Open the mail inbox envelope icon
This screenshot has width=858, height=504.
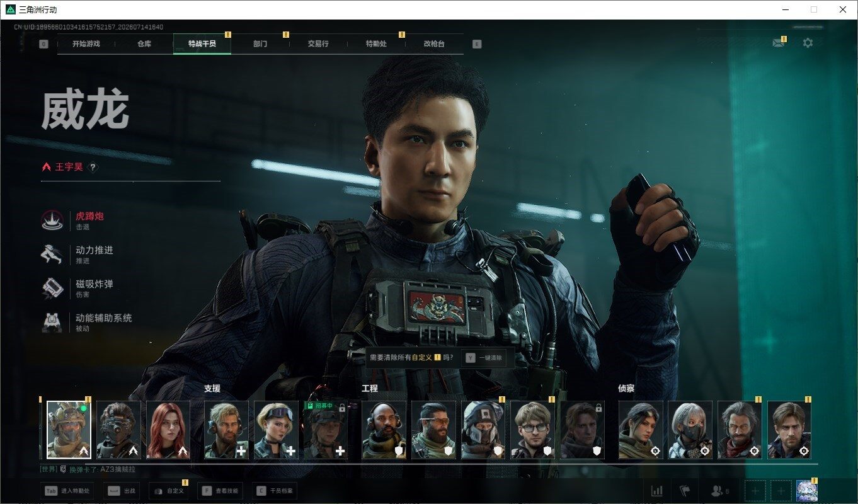[x=779, y=43]
